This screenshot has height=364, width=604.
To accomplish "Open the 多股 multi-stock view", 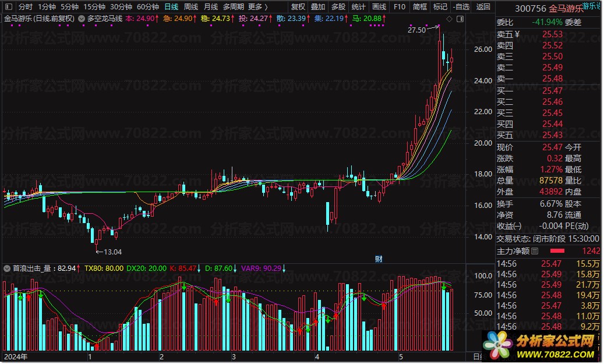I will (338, 6).
